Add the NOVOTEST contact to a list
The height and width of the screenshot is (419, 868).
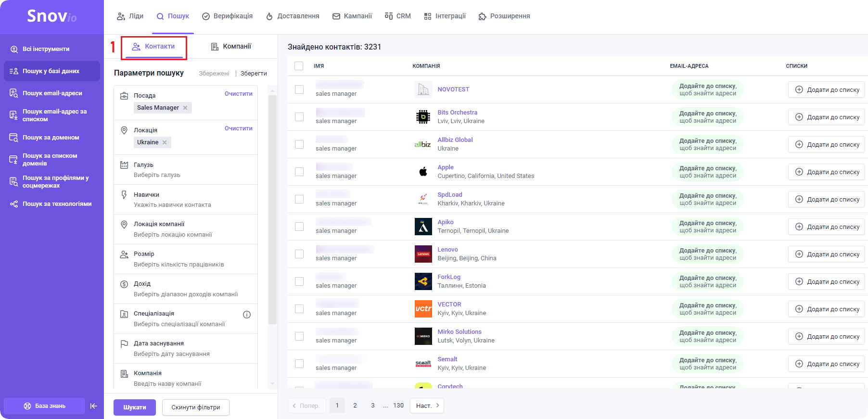[x=826, y=89]
